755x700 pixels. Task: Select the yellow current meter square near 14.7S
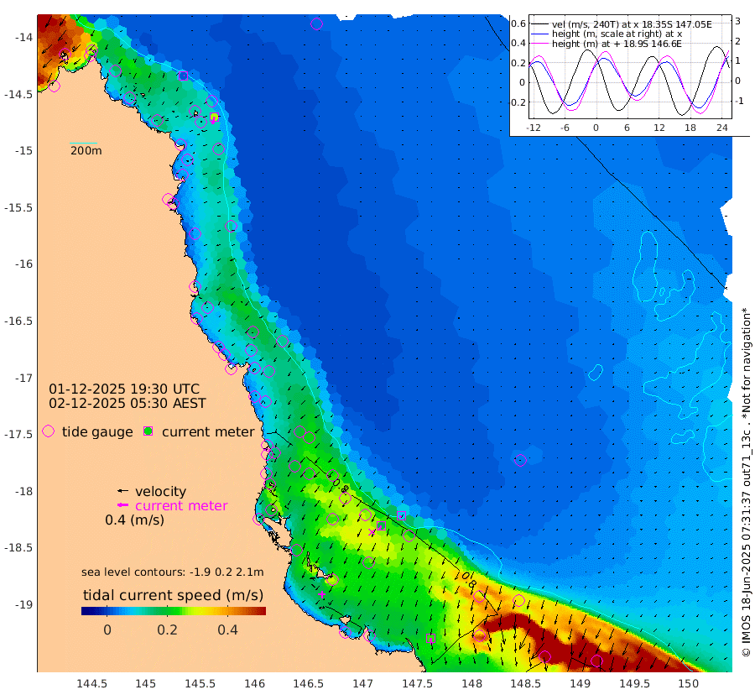click(214, 117)
